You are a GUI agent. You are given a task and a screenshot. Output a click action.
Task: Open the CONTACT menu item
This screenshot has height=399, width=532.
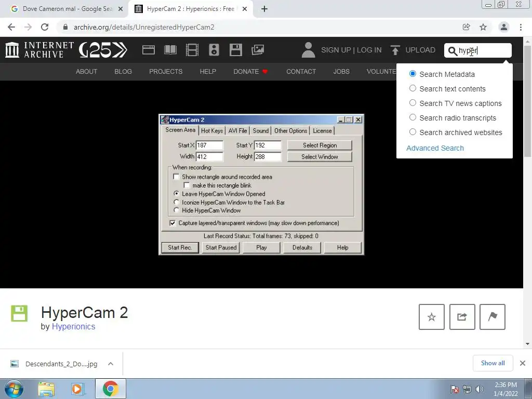[x=301, y=72]
